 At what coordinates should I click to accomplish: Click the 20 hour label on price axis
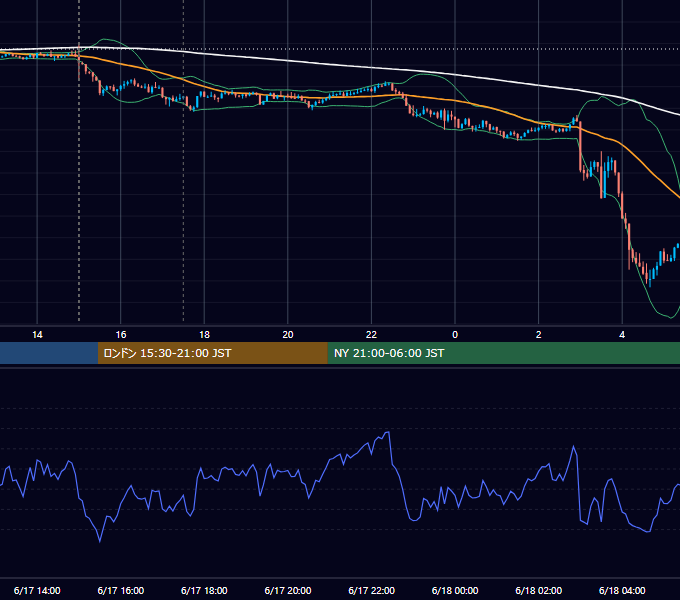(x=288, y=335)
